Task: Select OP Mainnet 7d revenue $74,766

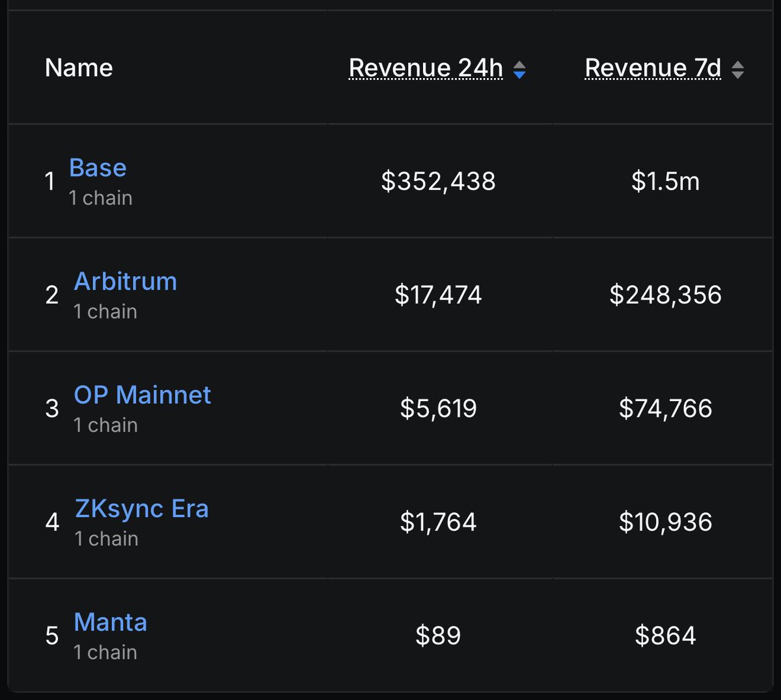Action: [x=666, y=408]
